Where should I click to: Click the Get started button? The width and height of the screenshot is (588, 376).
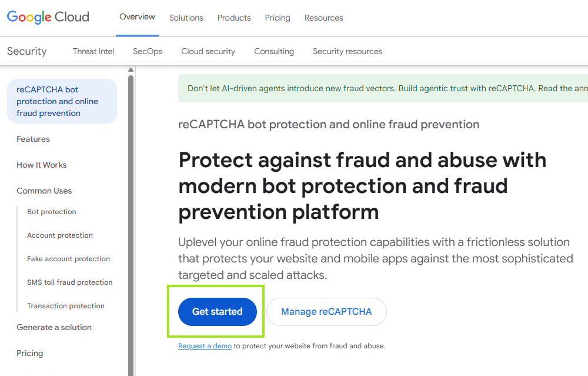coord(218,312)
